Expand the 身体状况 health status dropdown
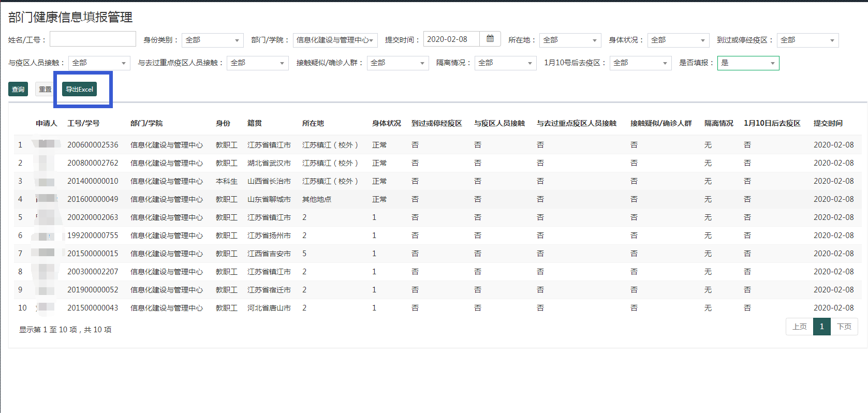The width and height of the screenshot is (868, 413). point(678,40)
